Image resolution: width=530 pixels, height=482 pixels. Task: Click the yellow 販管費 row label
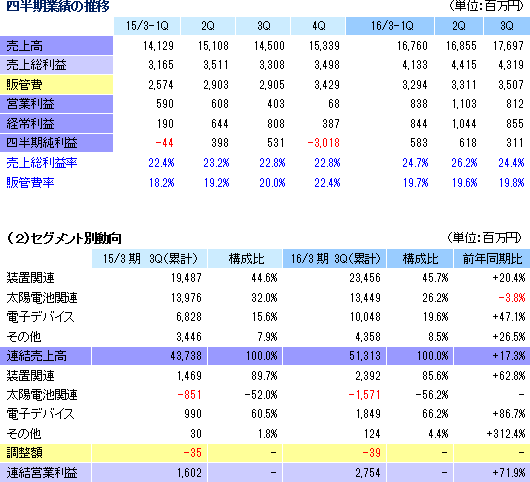tap(56, 85)
